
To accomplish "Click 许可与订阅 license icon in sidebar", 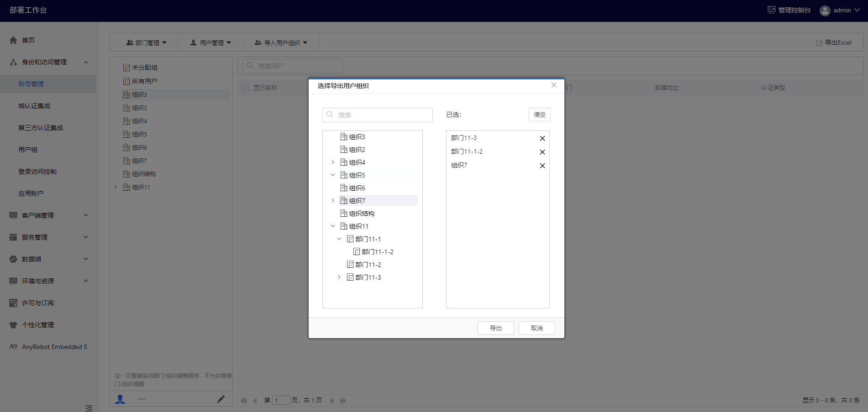I will [x=13, y=303].
